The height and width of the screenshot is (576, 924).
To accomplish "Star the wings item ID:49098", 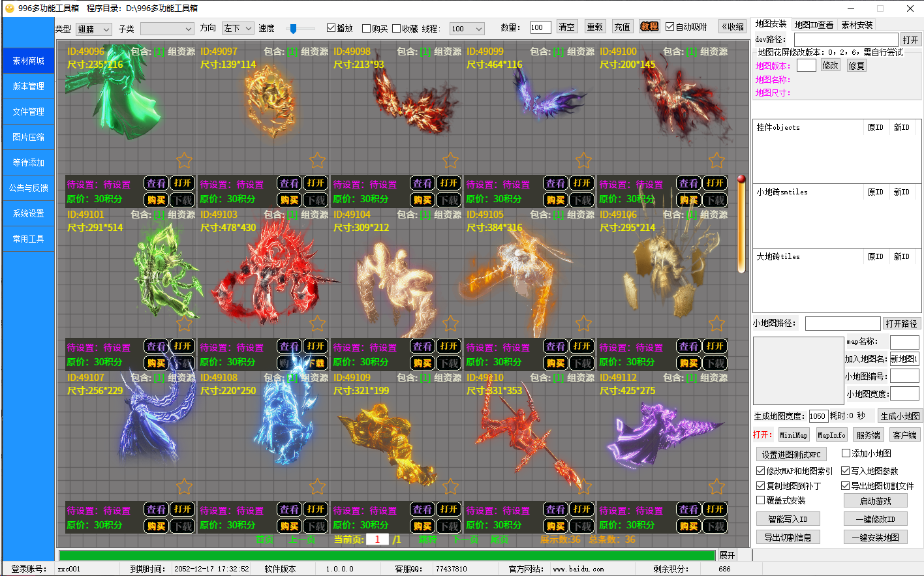I will coord(451,160).
